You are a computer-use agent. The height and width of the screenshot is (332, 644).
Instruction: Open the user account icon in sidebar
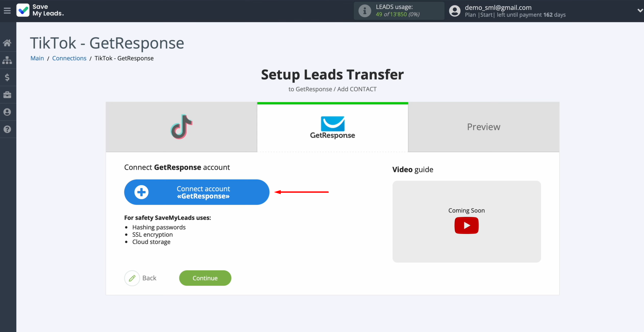[7, 112]
